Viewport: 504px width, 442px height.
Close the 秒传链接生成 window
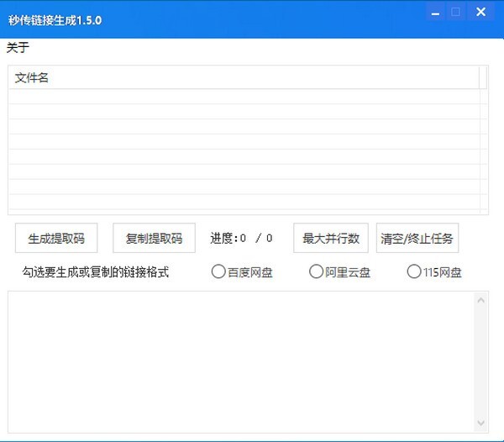tap(480, 13)
